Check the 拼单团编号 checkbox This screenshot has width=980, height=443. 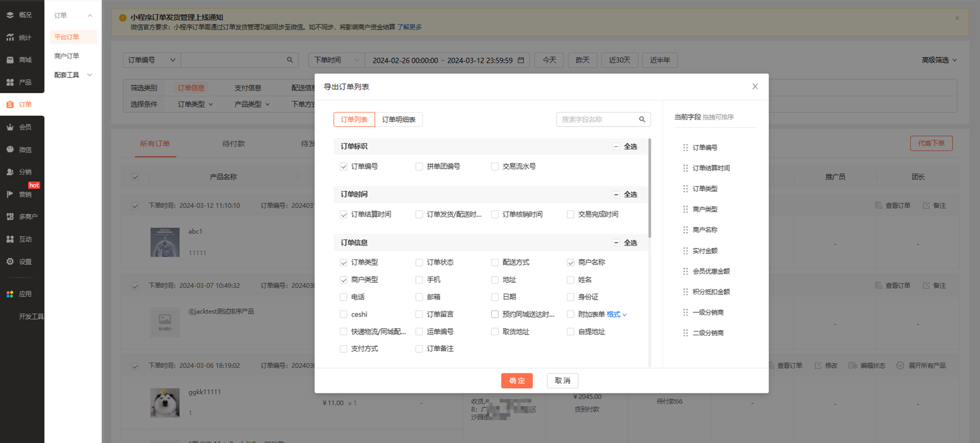click(x=419, y=166)
